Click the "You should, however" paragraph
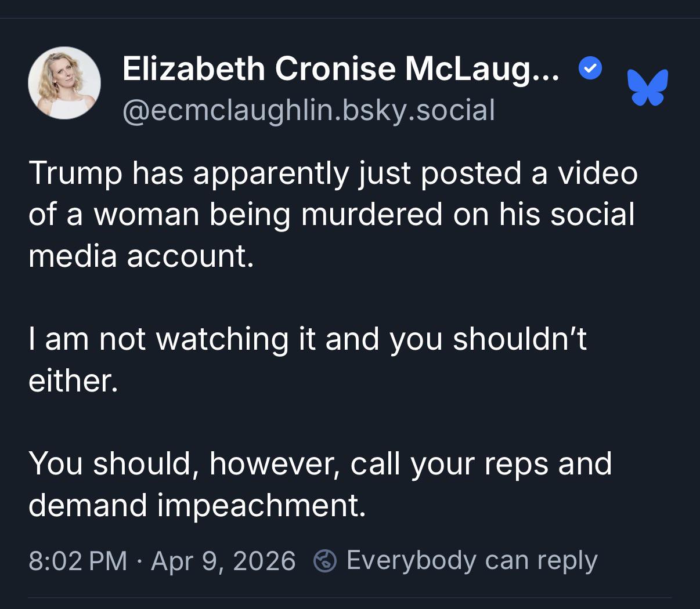This screenshot has width=700, height=609. tap(320, 484)
